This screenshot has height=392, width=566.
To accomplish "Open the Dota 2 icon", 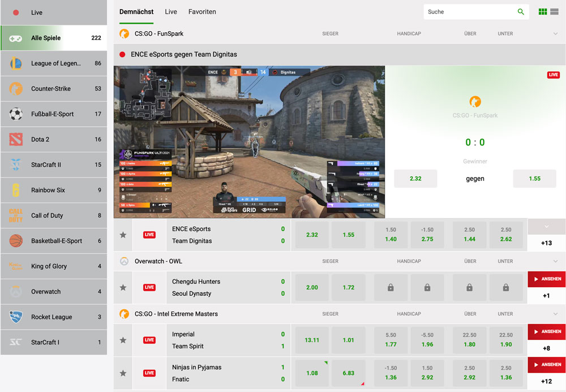I will coord(15,139).
